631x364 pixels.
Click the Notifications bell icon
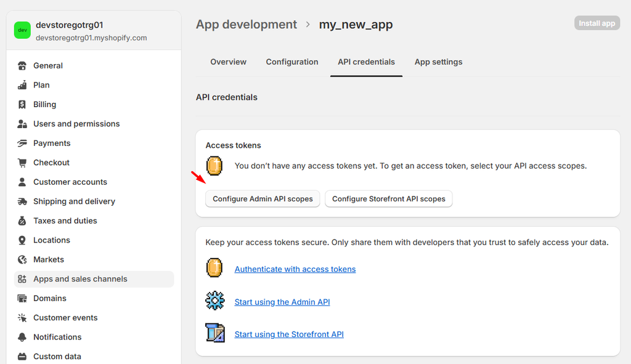(22, 338)
